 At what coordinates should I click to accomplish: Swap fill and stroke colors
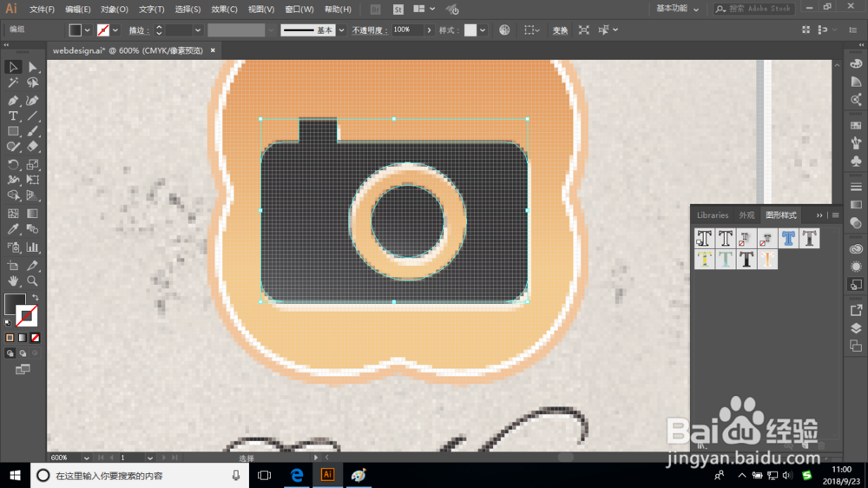[x=35, y=298]
